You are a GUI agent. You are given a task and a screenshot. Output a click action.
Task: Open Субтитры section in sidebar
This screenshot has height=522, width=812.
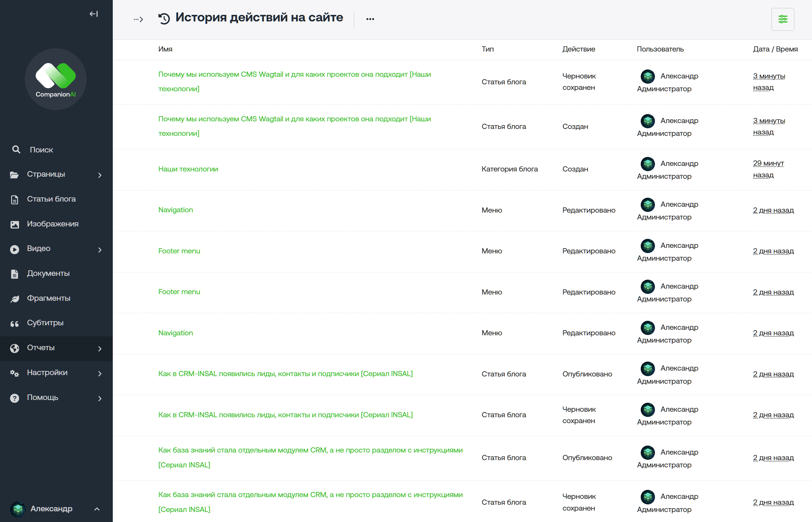click(x=45, y=323)
